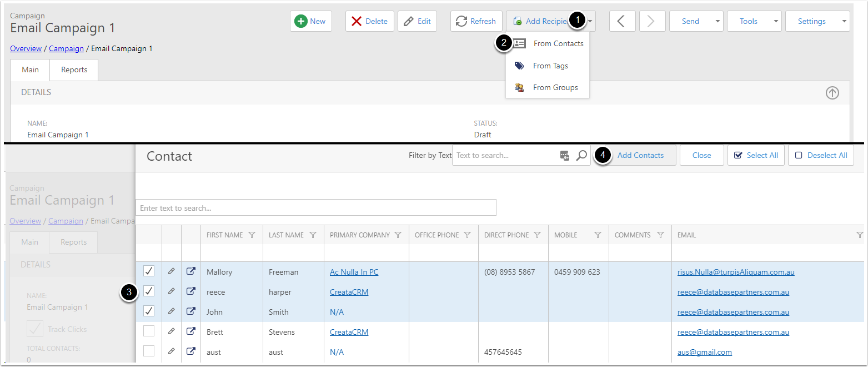Toggle the Track Clicks checkbox
The width and height of the screenshot is (868, 367).
(35, 329)
